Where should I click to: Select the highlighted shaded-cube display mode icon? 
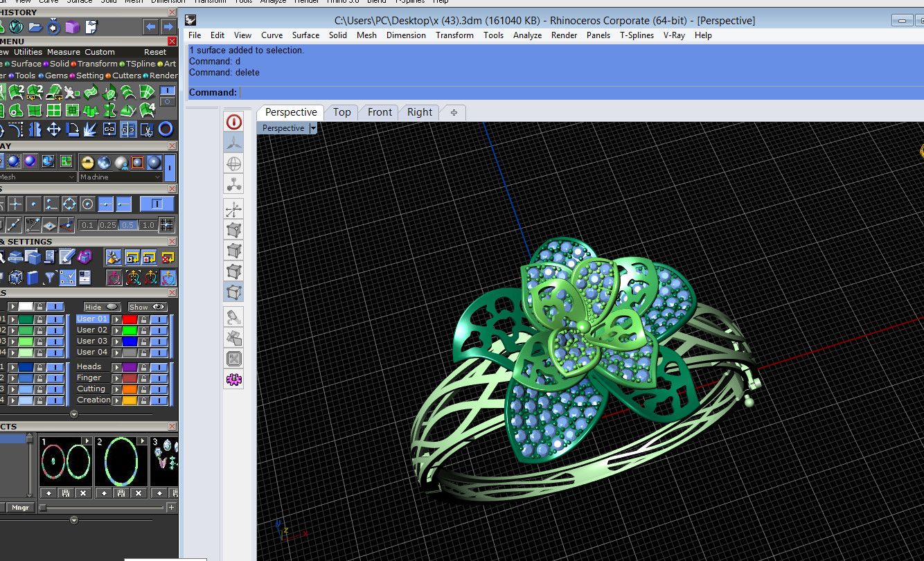[233, 292]
